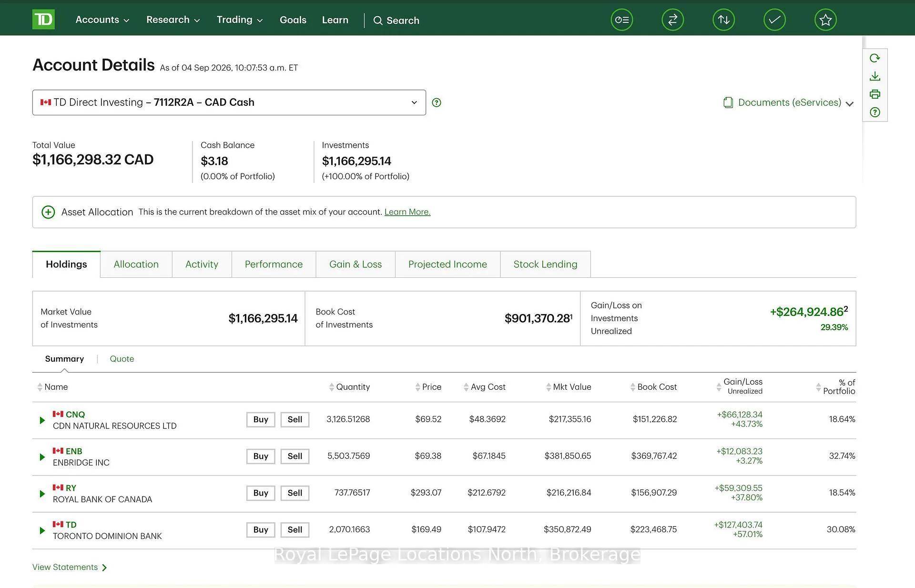The width and height of the screenshot is (915, 588).
Task: Click Sell button for ENBRIDGE INC
Action: click(x=295, y=456)
